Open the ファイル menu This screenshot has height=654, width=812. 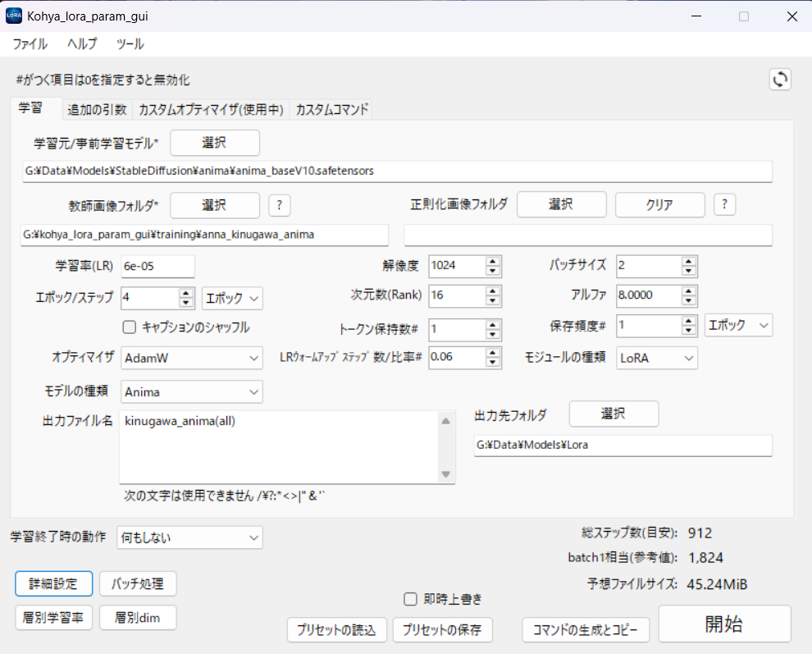click(30, 44)
